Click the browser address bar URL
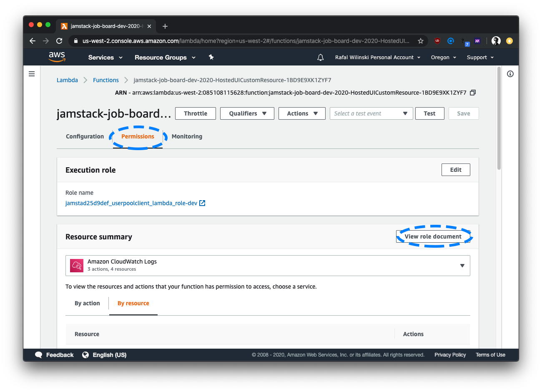Viewport: 542px width, 392px height. tap(246, 41)
